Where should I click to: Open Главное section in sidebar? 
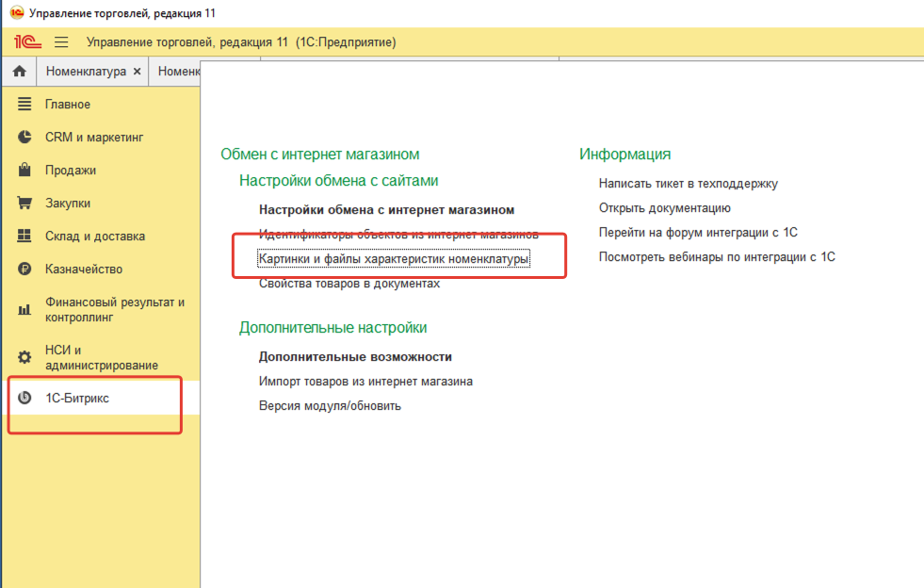[x=68, y=105]
